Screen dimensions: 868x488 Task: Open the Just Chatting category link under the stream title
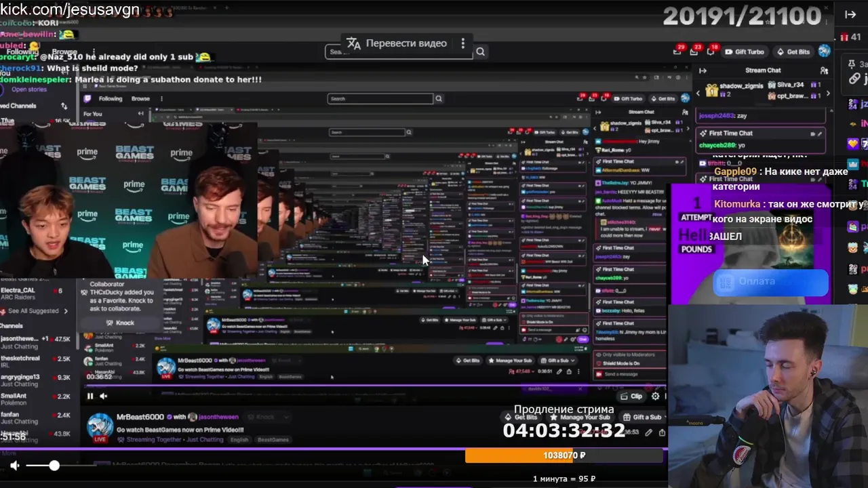pos(204,440)
